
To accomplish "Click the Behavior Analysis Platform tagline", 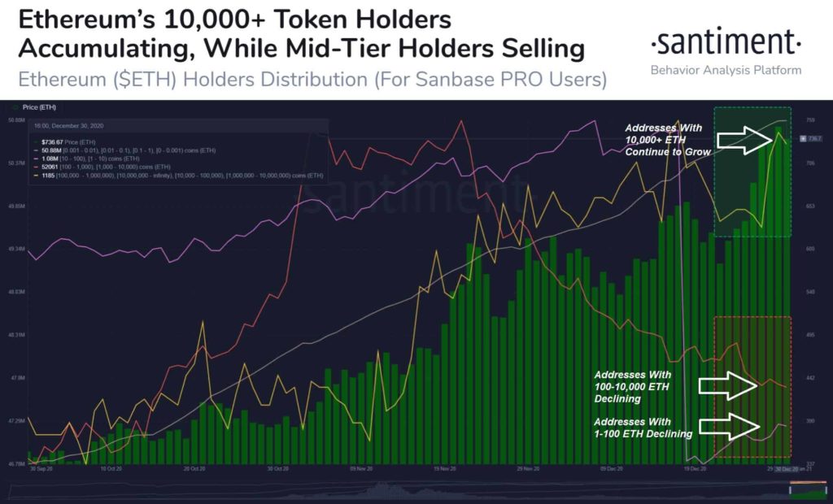I will pyautogui.click(x=726, y=70).
